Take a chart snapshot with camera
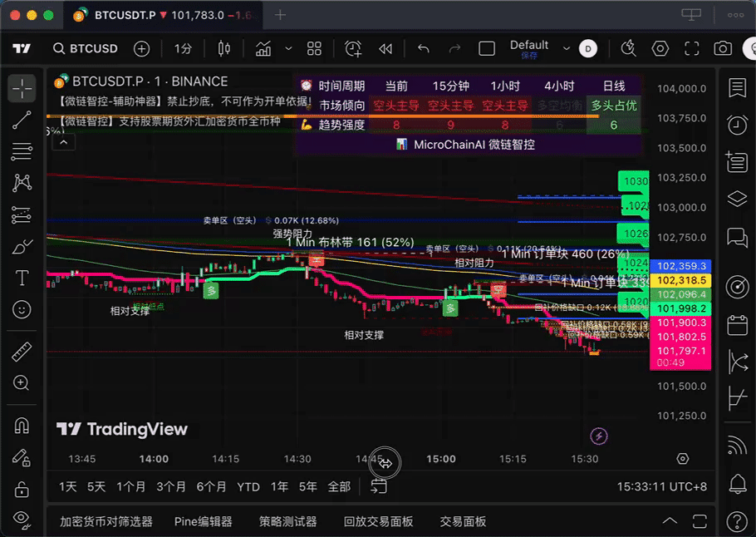Viewport: 756px width, 537px height. point(723,48)
